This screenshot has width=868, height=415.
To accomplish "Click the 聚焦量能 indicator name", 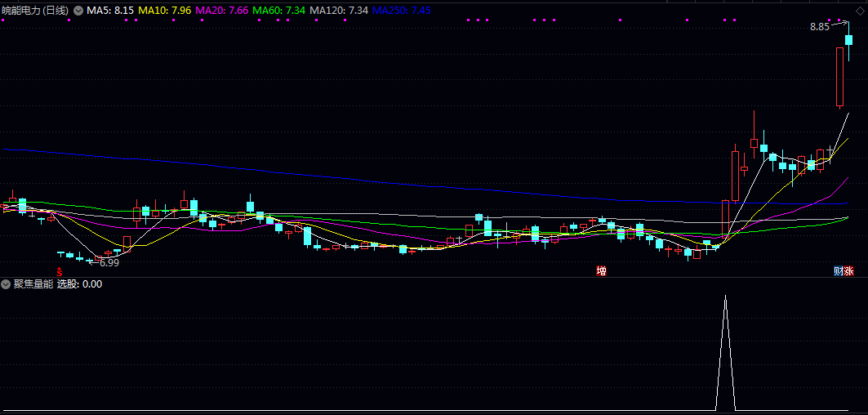I will (x=33, y=284).
